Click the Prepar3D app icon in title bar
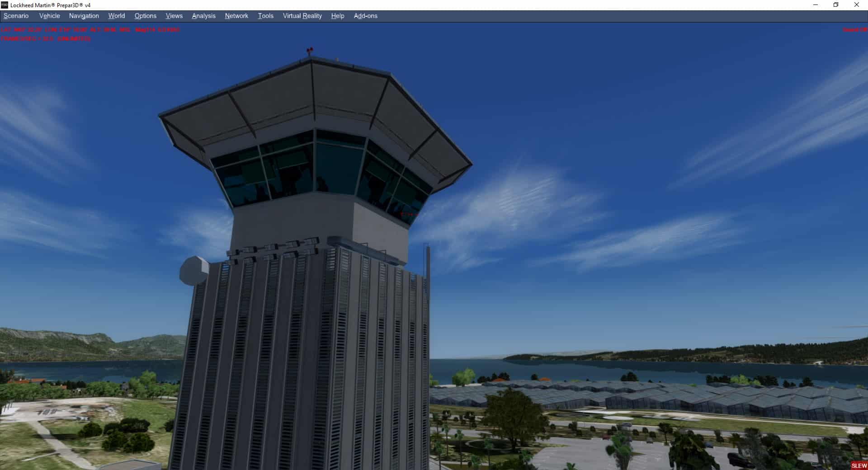The image size is (868, 470). pos(5,5)
